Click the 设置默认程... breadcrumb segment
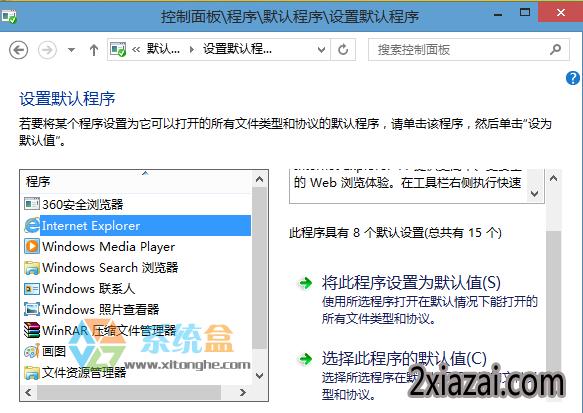This screenshot has width=583, height=413. (x=237, y=49)
